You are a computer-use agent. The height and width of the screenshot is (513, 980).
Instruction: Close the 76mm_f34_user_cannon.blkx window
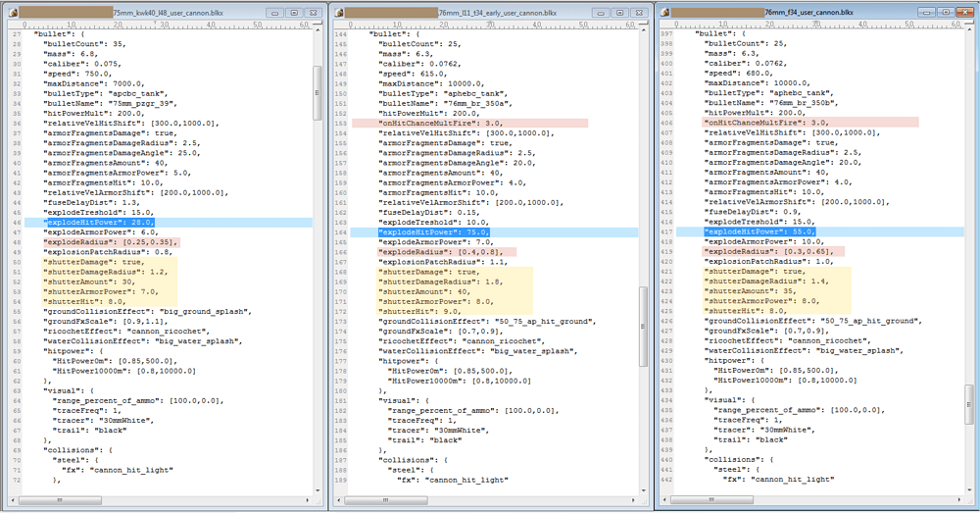pyautogui.click(x=966, y=13)
